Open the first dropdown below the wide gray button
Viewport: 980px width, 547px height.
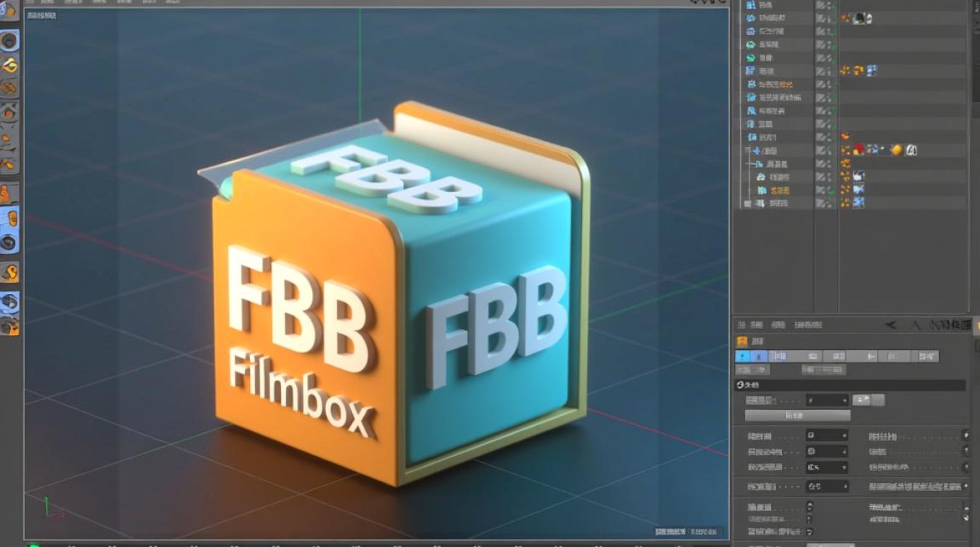(826, 435)
